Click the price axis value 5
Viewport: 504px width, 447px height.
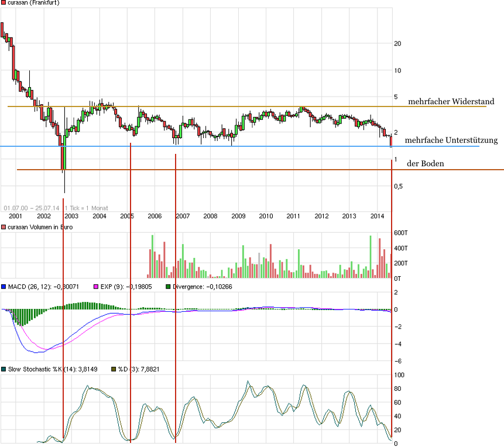(396, 97)
